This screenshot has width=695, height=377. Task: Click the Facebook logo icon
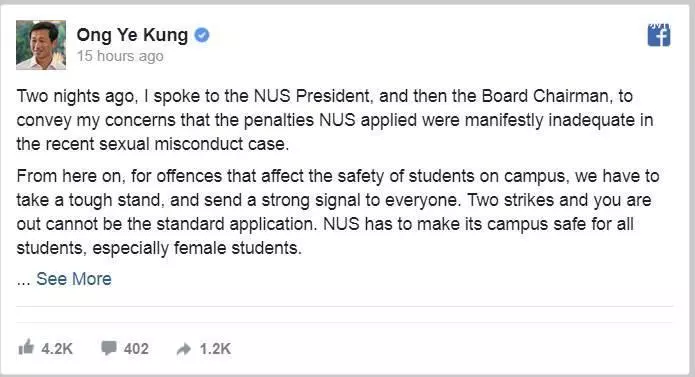(659, 35)
